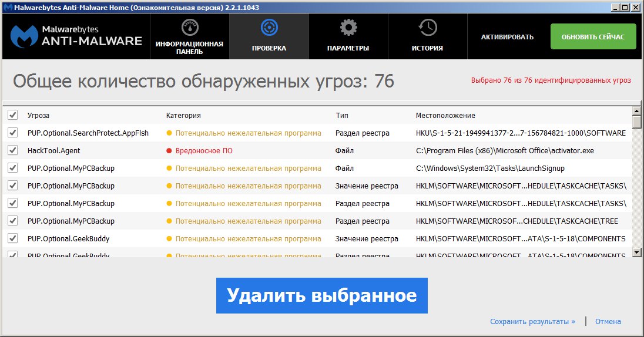Click the maximize window button
This screenshot has height=337, width=644.
tap(625, 8)
